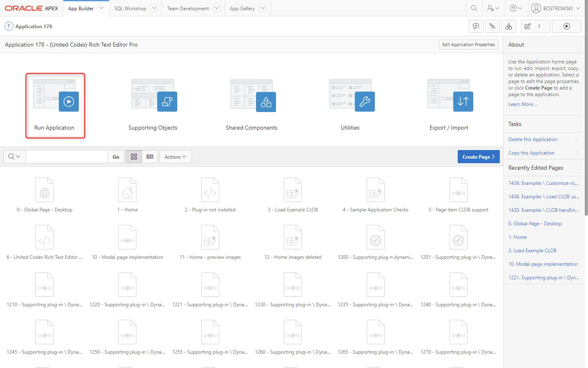Click the search magnifier in the top bar
The height and width of the screenshot is (368, 588).
click(474, 8)
